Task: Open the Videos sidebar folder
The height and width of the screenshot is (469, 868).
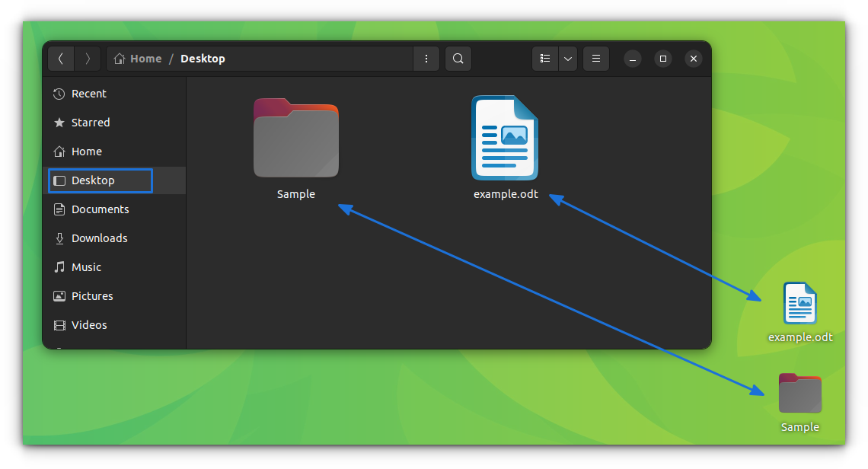Action: click(x=89, y=324)
